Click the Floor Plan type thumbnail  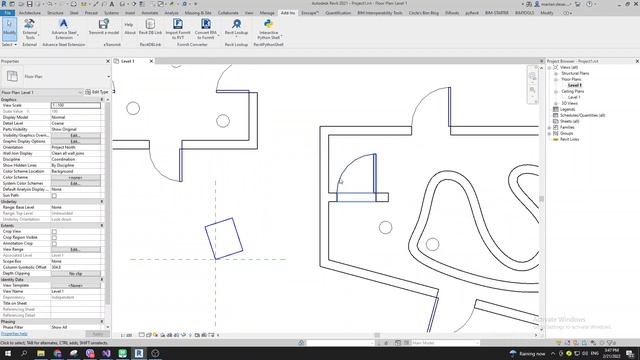click(12, 76)
